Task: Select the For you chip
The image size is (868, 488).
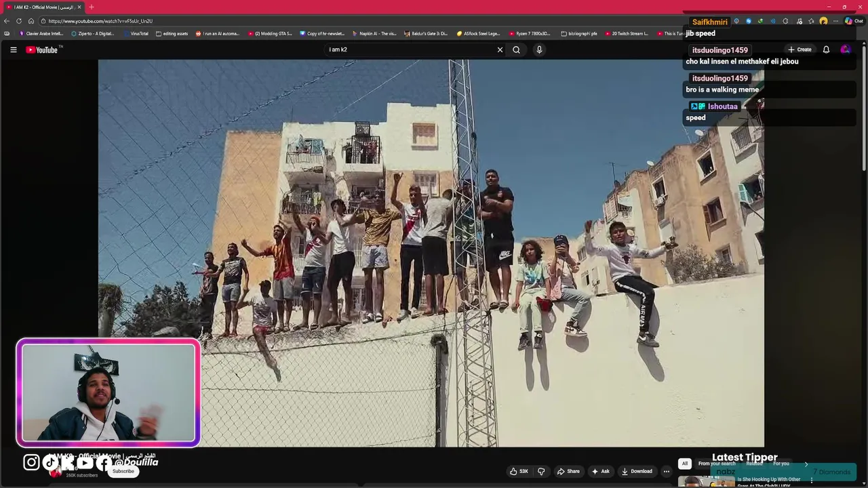Action: (781, 464)
